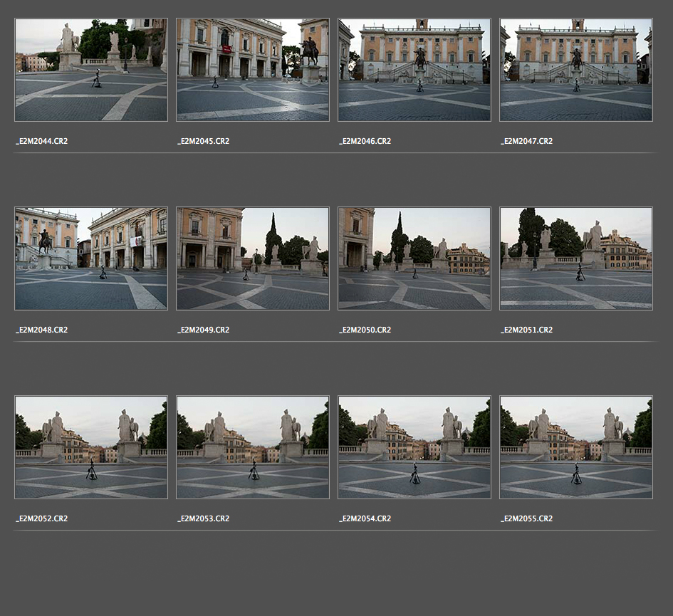Click the _E2M2050.CR2 photo thumbnail
Screen dimensions: 673x616
[x=414, y=259]
